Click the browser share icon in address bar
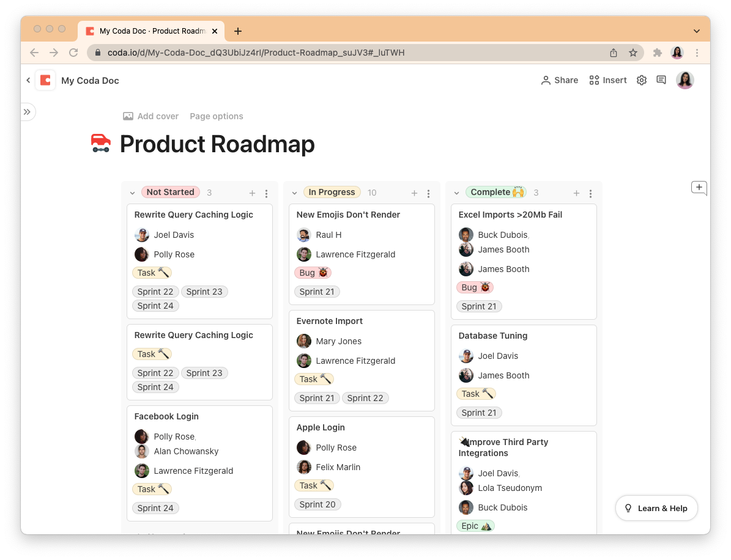 614,53
